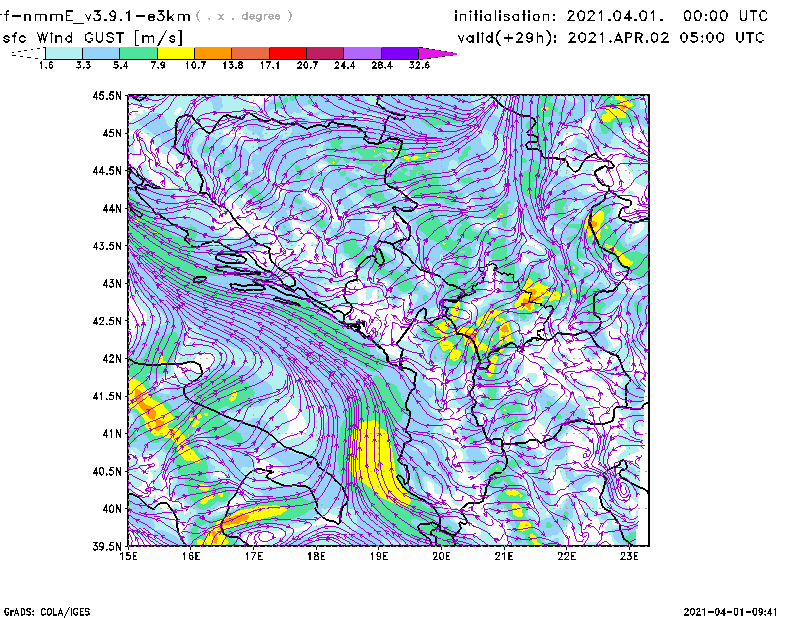Click the coral legend swatch (13.8–17.1)
The width and height of the screenshot is (800, 618).
251,53
